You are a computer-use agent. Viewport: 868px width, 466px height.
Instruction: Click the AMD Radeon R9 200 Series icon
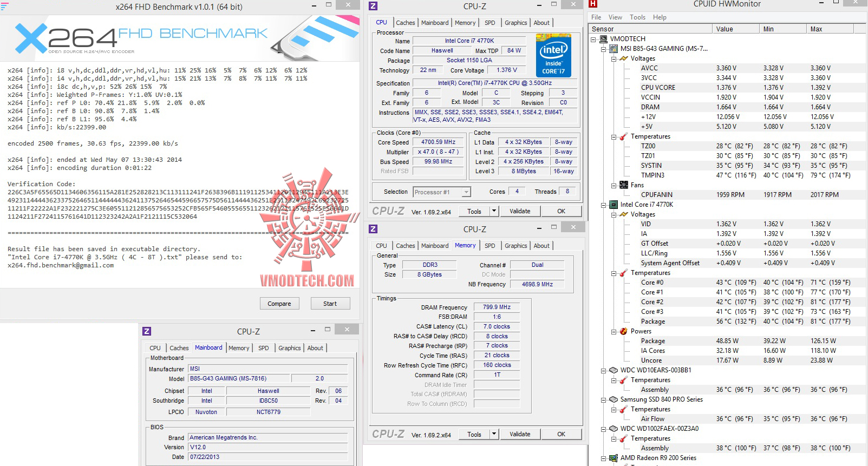point(614,458)
